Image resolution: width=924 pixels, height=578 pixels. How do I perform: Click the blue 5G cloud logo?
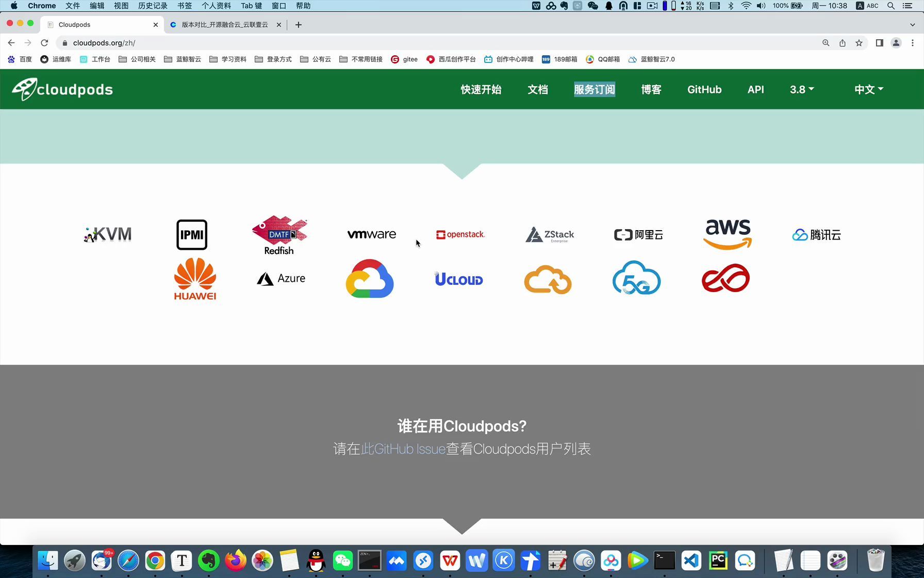click(x=637, y=278)
